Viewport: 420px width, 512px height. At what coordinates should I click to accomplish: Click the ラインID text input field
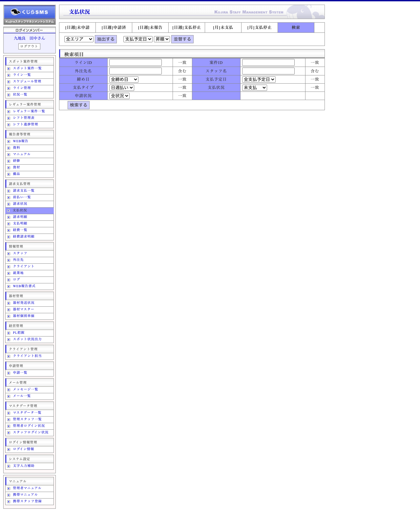point(135,62)
